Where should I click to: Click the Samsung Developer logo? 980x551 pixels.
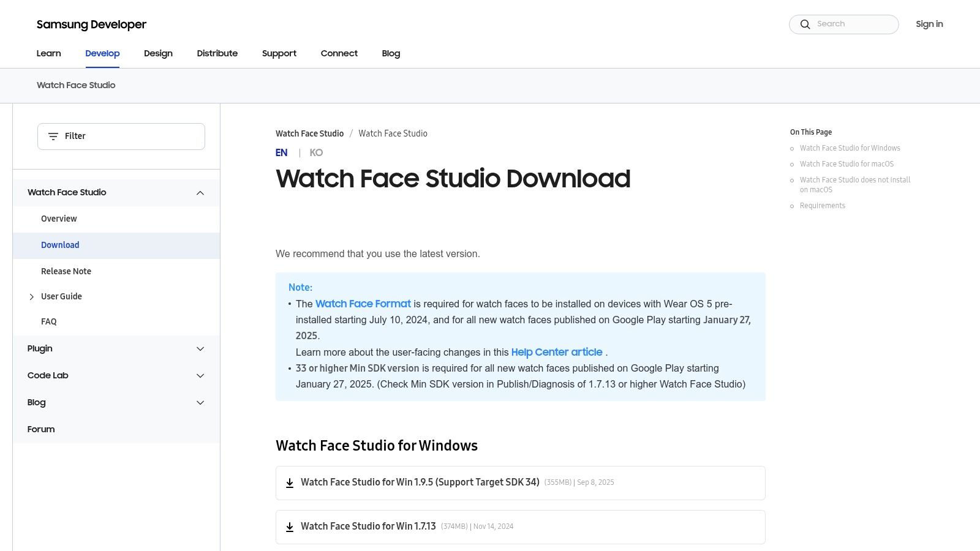coord(91,24)
